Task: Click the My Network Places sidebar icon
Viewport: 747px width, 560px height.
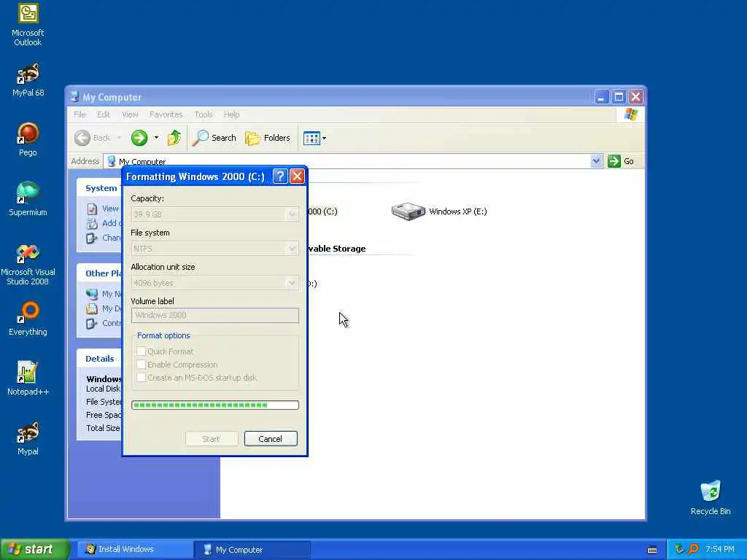Action: [x=92, y=294]
